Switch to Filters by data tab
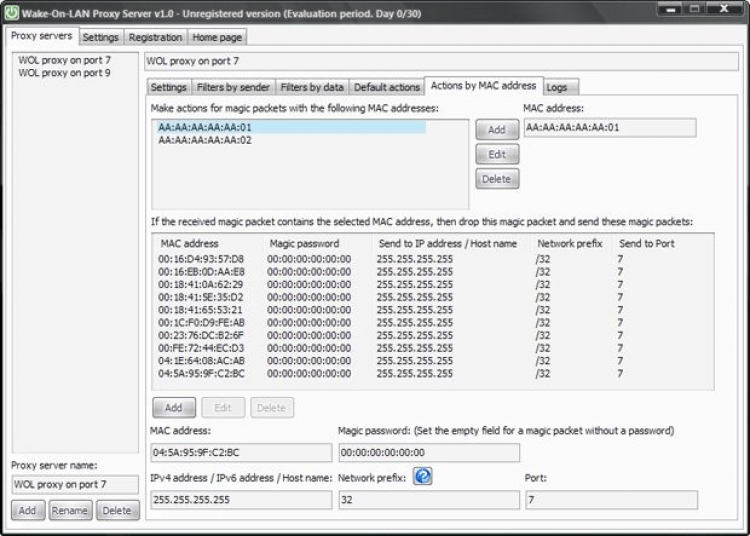The height and width of the screenshot is (536, 750). (x=312, y=87)
